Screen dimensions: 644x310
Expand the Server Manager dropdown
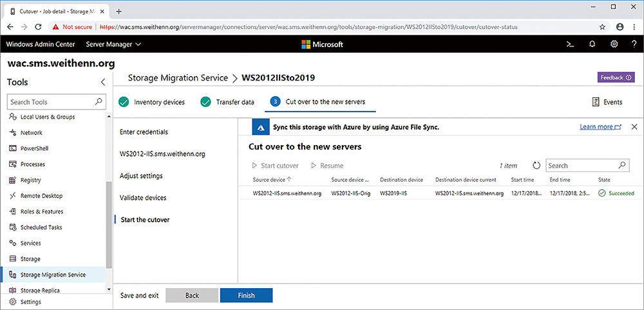tap(113, 44)
